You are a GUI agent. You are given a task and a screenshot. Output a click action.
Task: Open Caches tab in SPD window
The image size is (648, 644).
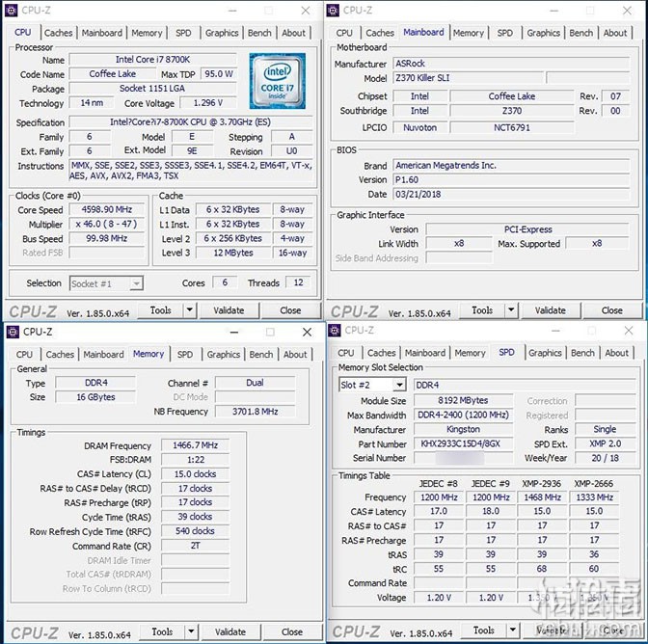(382, 353)
